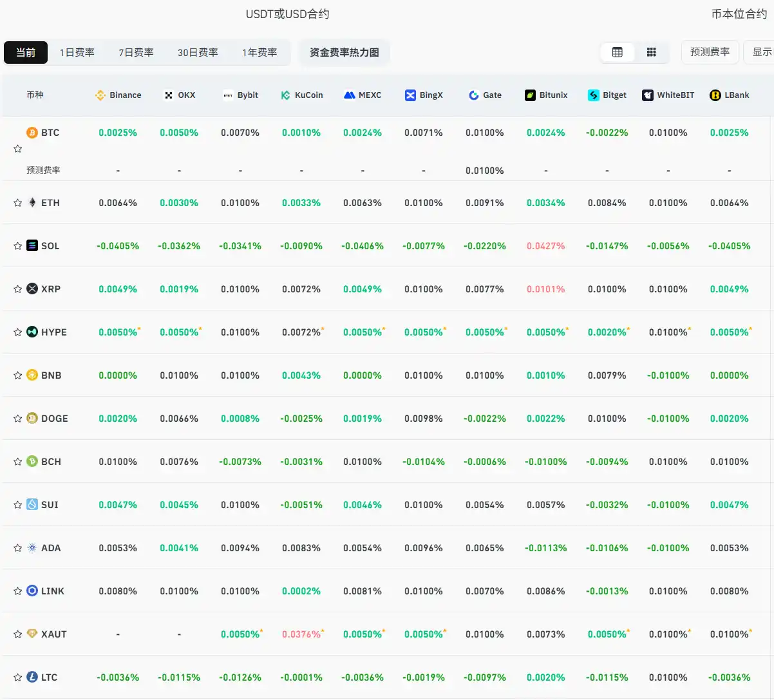This screenshot has width=774, height=700.
Task: Click the SOL coin icon
Action: (x=32, y=245)
